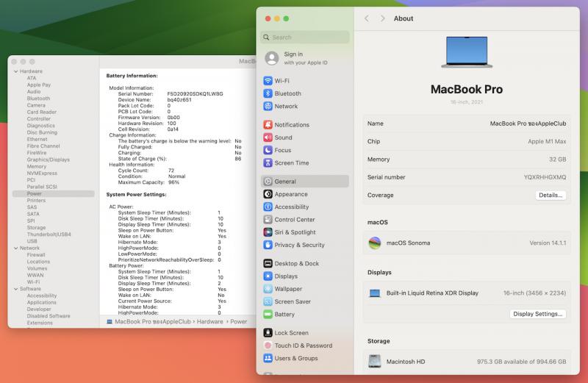Click the Network globe icon
The width and height of the screenshot is (588, 383).
[x=268, y=106]
